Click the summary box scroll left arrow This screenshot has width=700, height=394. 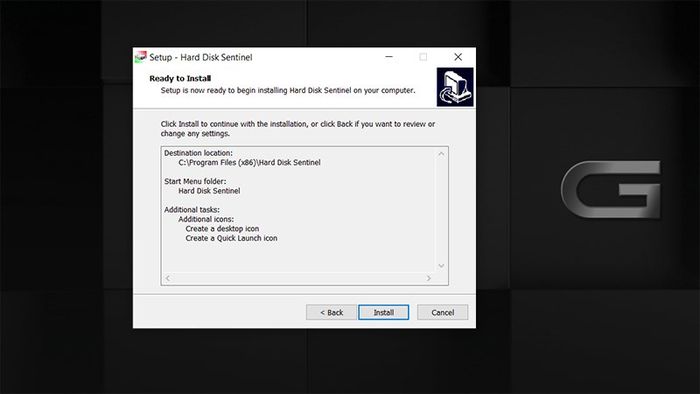coord(168,278)
